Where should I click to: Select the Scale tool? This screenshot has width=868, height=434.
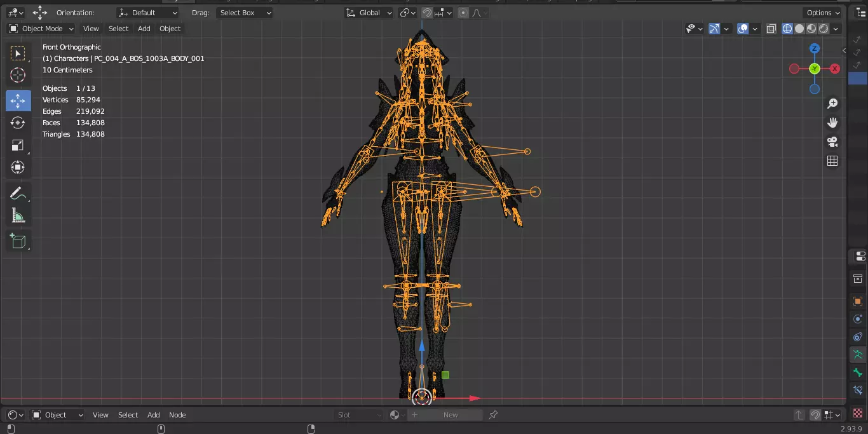click(18, 146)
